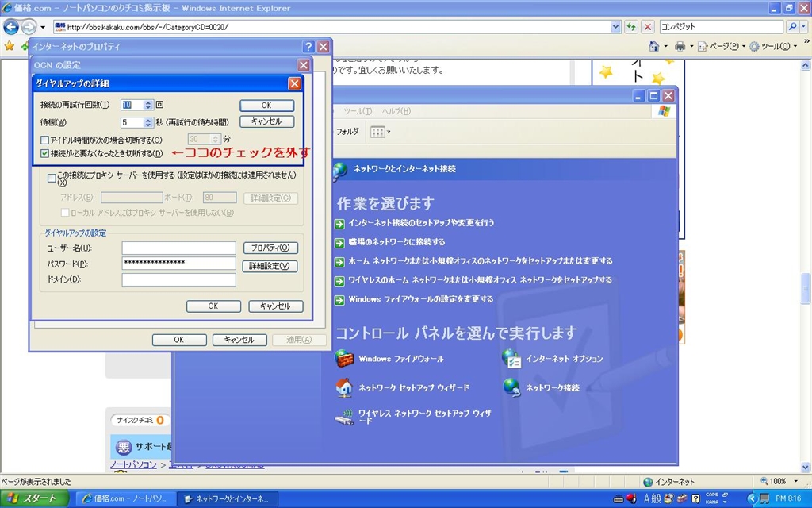Uncheck 接続が必要なくなったとき切断する checkbox

[44, 153]
